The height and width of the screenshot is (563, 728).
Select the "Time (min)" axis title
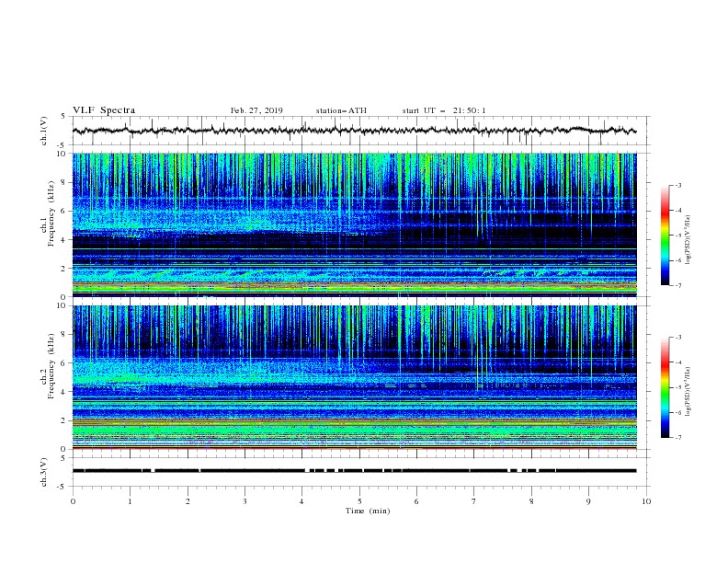[x=368, y=511]
